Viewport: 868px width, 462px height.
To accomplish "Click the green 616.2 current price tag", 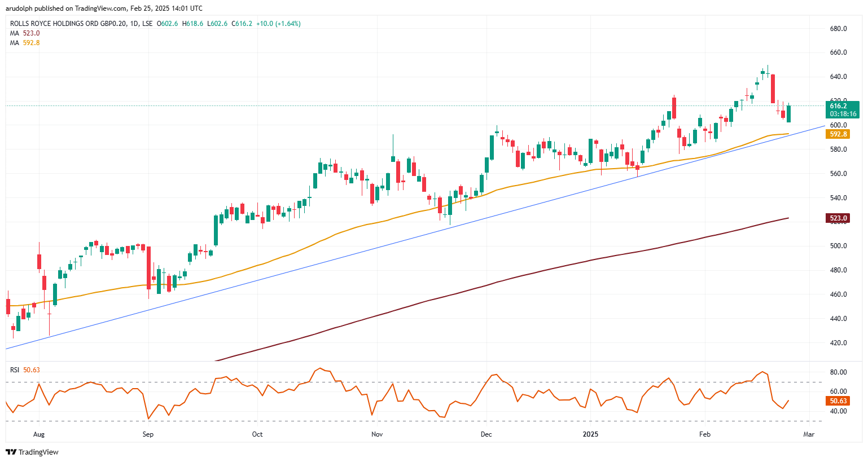I will pyautogui.click(x=842, y=109).
